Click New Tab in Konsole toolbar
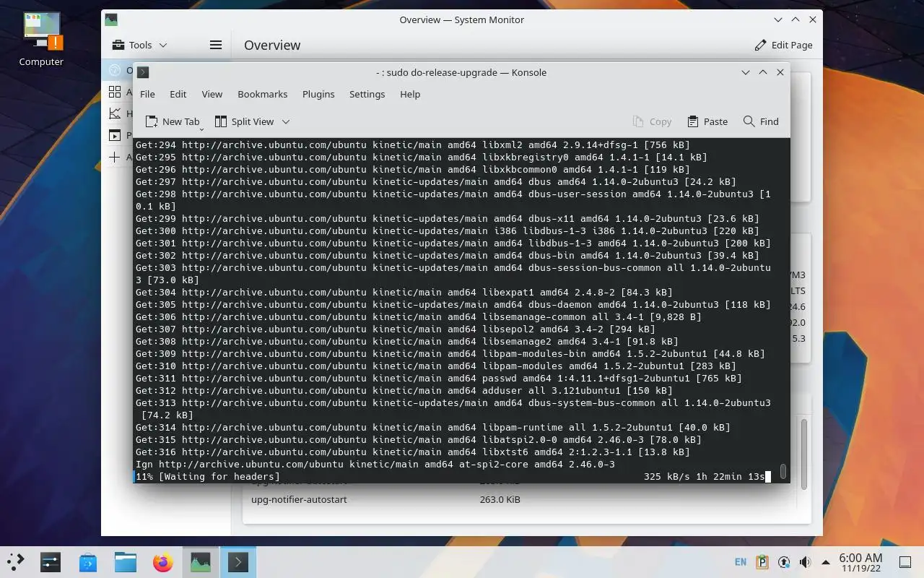This screenshot has width=924, height=578. click(172, 121)
